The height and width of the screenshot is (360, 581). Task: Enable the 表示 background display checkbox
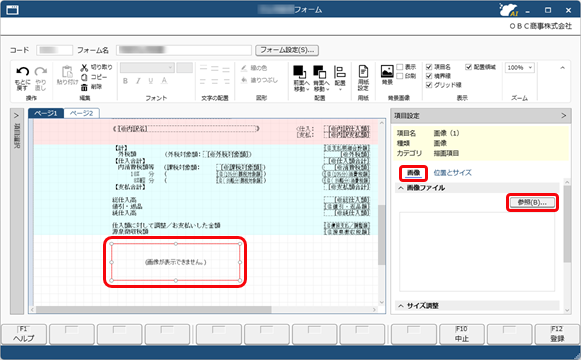[x=400, y=67]
